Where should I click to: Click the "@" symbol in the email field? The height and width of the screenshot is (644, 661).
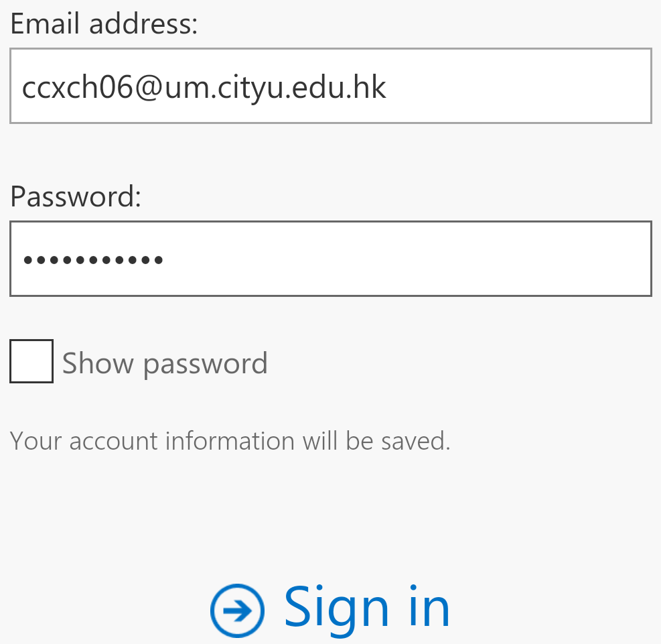[149, 88]
